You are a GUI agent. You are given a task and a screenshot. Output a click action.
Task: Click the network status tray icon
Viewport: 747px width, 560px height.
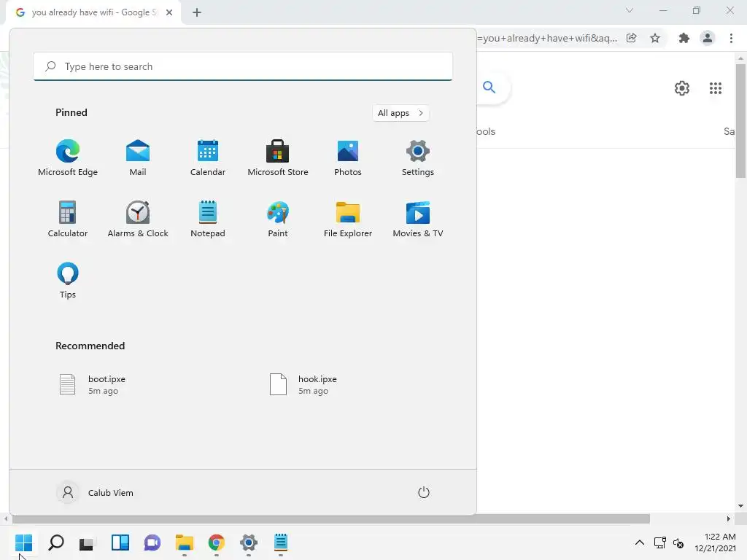pos(659,542)
